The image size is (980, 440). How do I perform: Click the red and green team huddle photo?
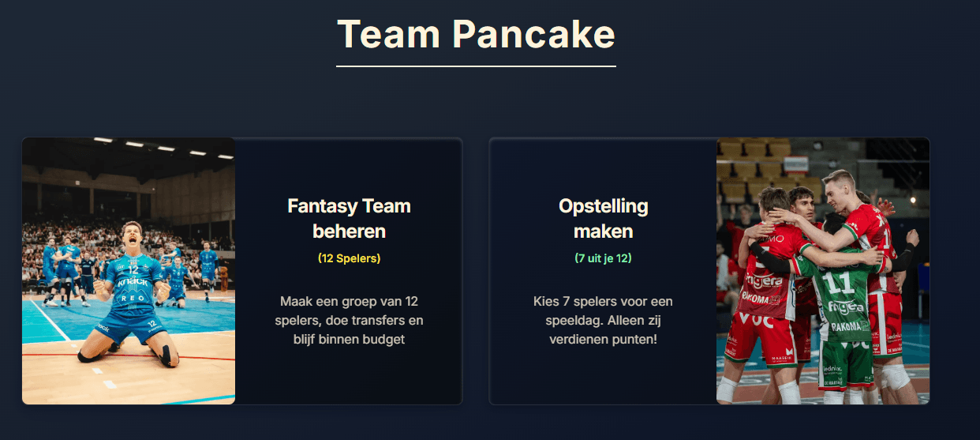coord(823,271)
